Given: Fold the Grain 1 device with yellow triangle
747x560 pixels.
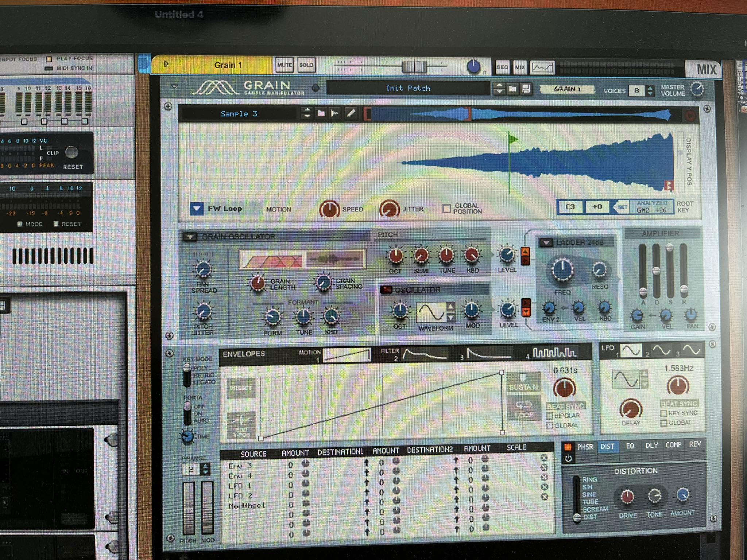Looking at the screenshot, I should [x=166, y=64].
